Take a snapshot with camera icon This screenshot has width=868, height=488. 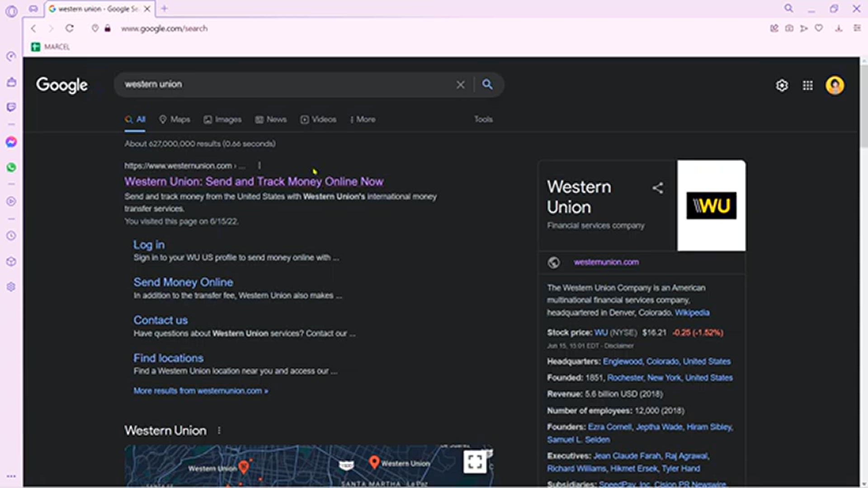pyautogui.click(x=789, y=28)
